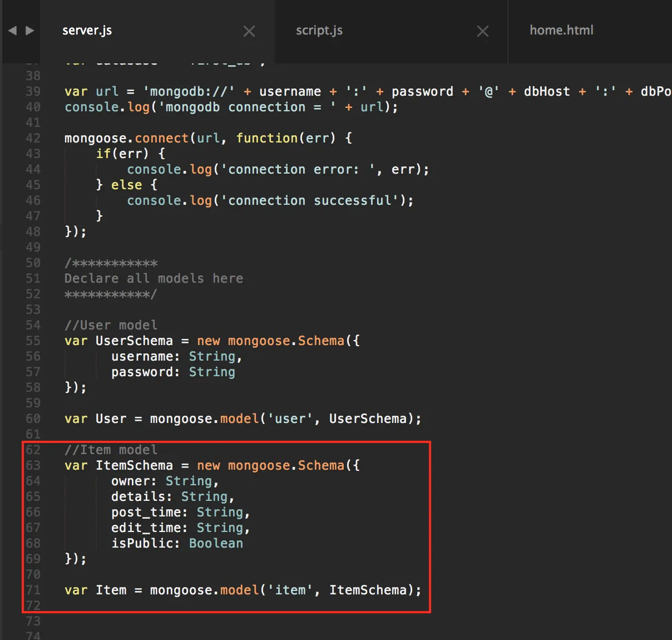Screen dimensions: 672x640
Task: Click the 'details: String,' field
Action: (x=173, y=496)
